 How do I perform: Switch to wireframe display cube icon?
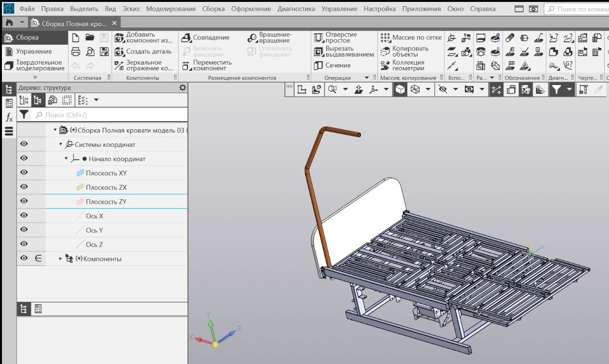(x=415, y=89)
